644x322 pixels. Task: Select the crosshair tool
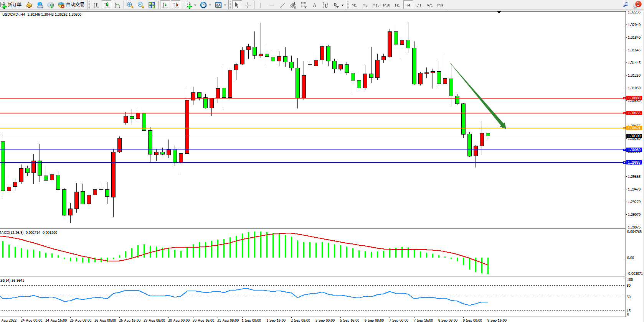248,5
